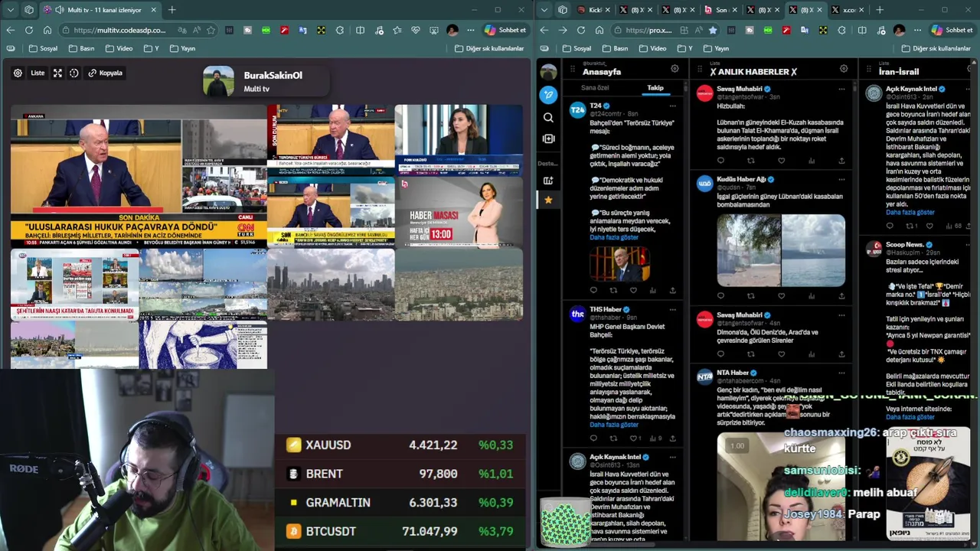
Task: Click Sohbet et Copilot button in left browser
Action: [x=505, y=30]
